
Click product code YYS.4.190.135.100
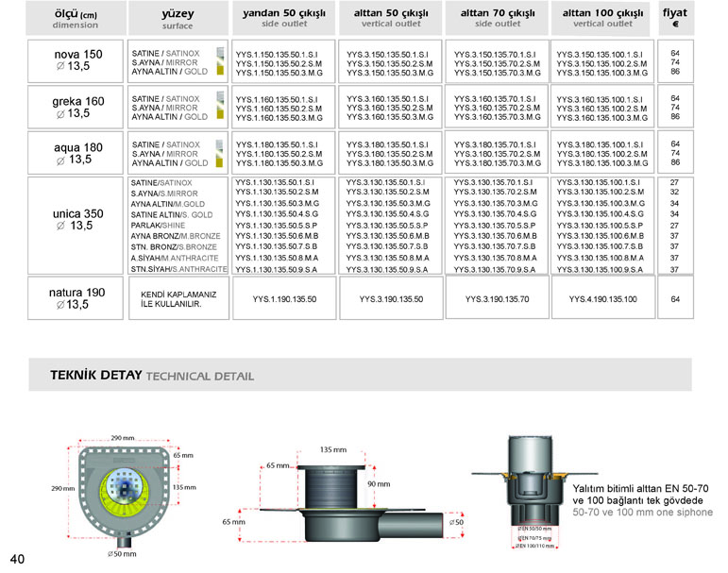pyautogui.click(x=603, y=299)
